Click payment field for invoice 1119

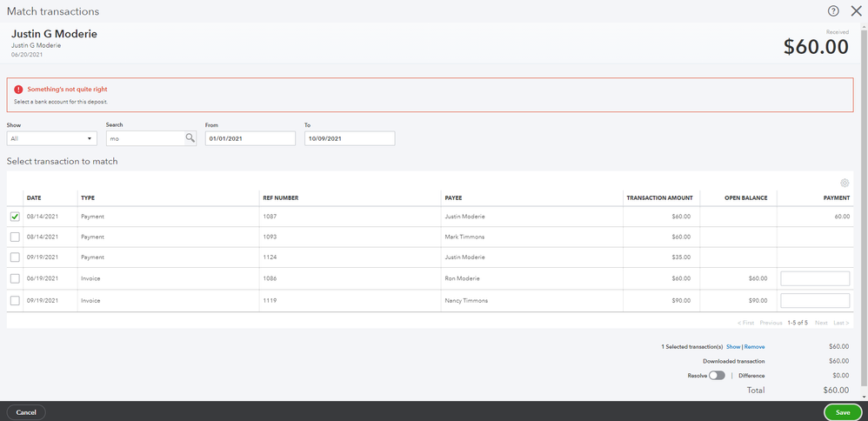tap(815, 301)
